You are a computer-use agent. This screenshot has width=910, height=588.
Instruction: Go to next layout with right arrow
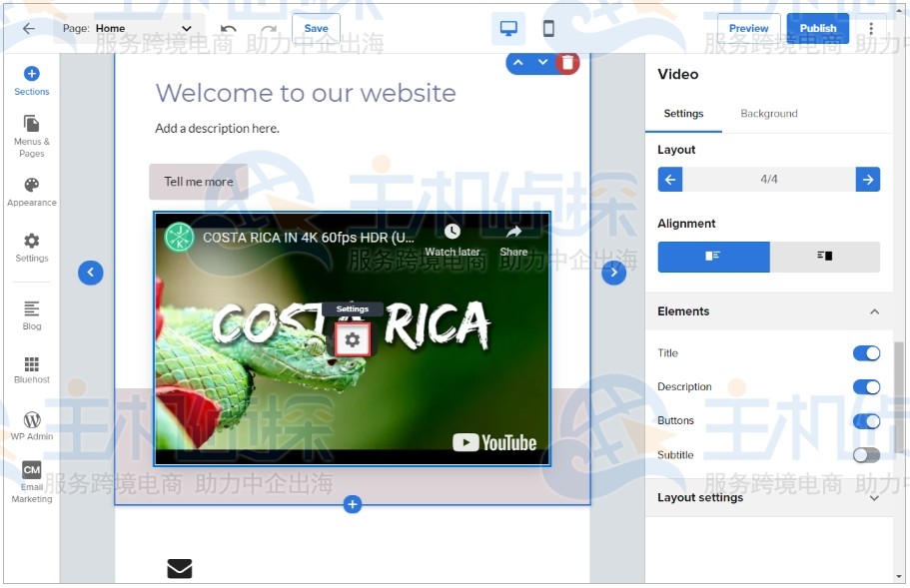[868, 180]
